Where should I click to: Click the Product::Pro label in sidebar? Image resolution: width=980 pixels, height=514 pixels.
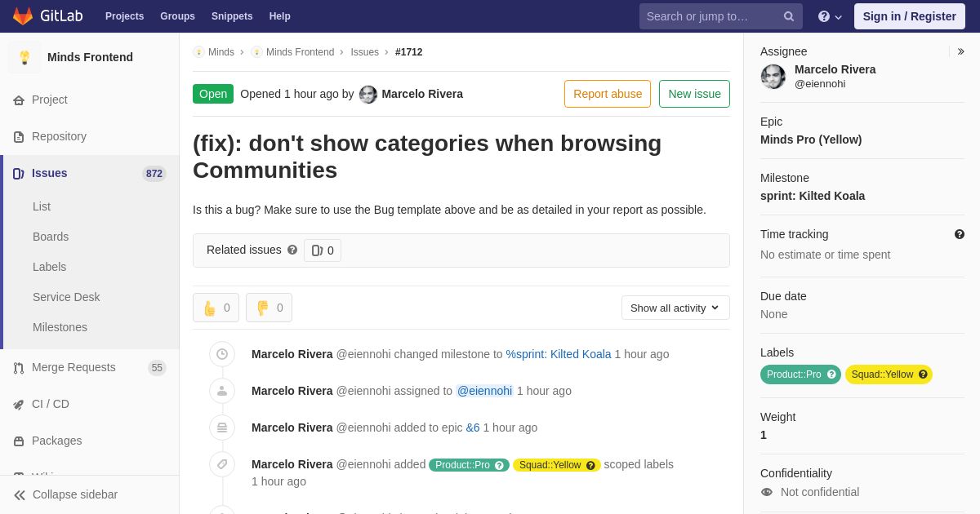coord(794,374)
